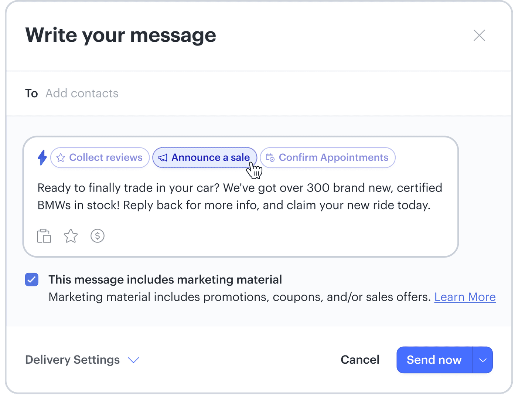Uncheck the marketing material checkbox

point(32,279)
